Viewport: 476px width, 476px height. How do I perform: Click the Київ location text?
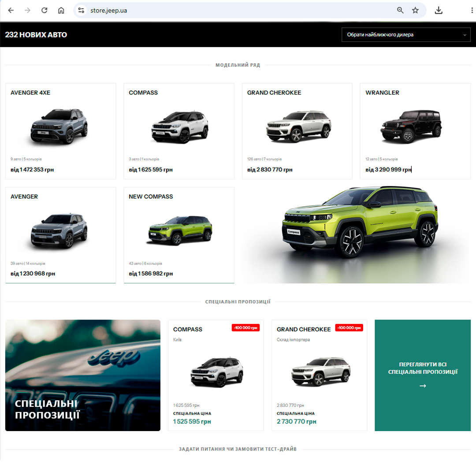(177, 340)
